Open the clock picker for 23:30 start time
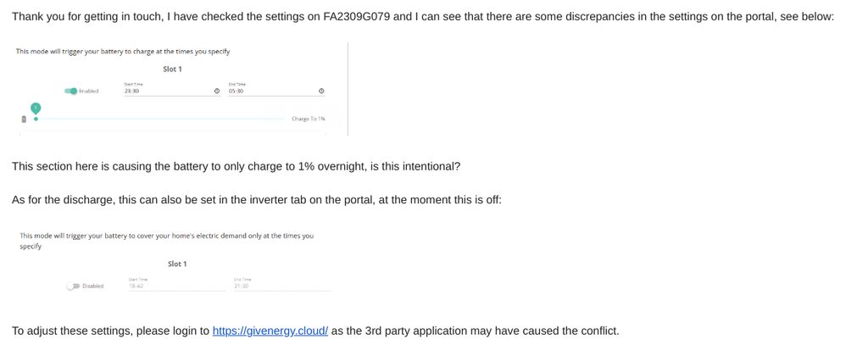 217,91
